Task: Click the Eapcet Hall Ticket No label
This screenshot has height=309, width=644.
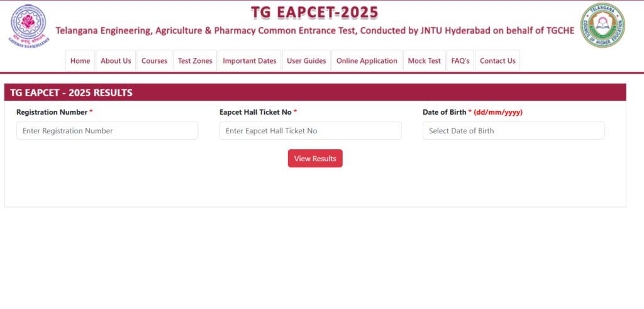Action: click(x=258, y=112)
